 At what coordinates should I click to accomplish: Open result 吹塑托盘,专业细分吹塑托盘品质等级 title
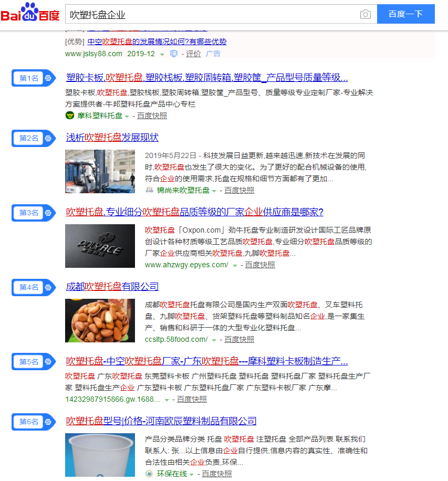pyautogui.click(x=194, y=212)
